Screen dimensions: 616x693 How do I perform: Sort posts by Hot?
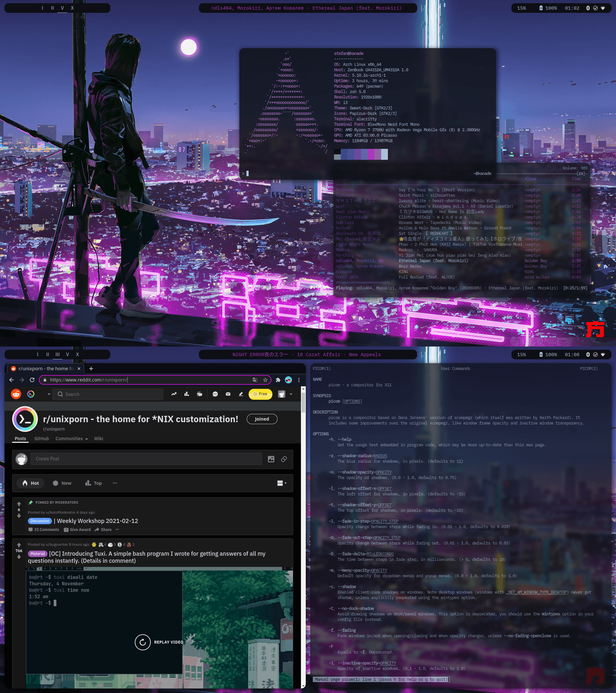coord(30,483)
